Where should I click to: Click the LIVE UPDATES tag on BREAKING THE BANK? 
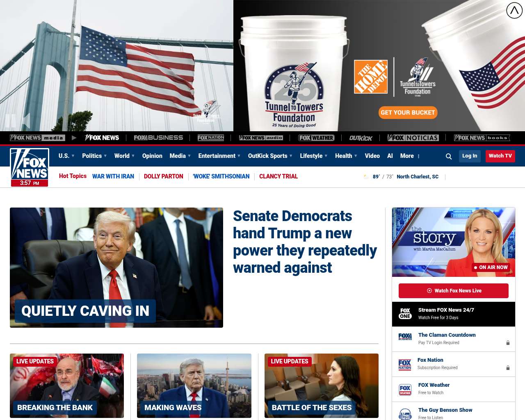click(35, 361)
